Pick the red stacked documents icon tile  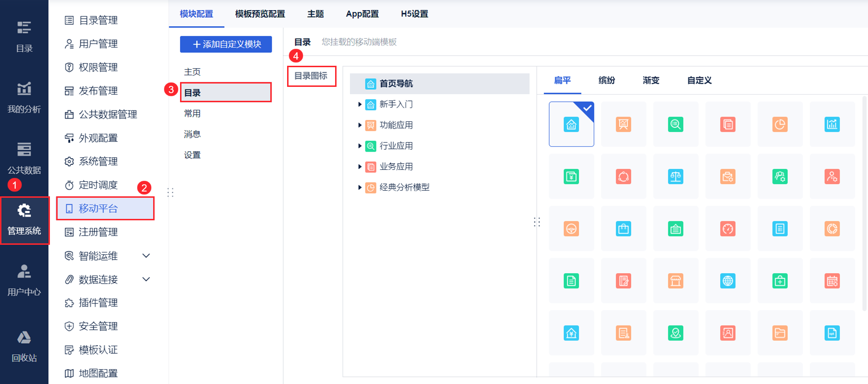[x=728, y=124]
